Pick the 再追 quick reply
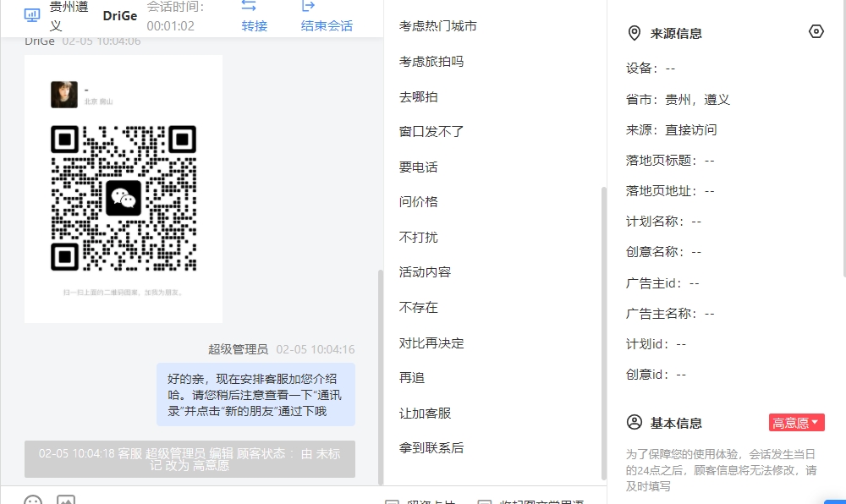Image resolution: width=846 pixels, height=504 pixels. pyautogui.click(x=412, y=377)
